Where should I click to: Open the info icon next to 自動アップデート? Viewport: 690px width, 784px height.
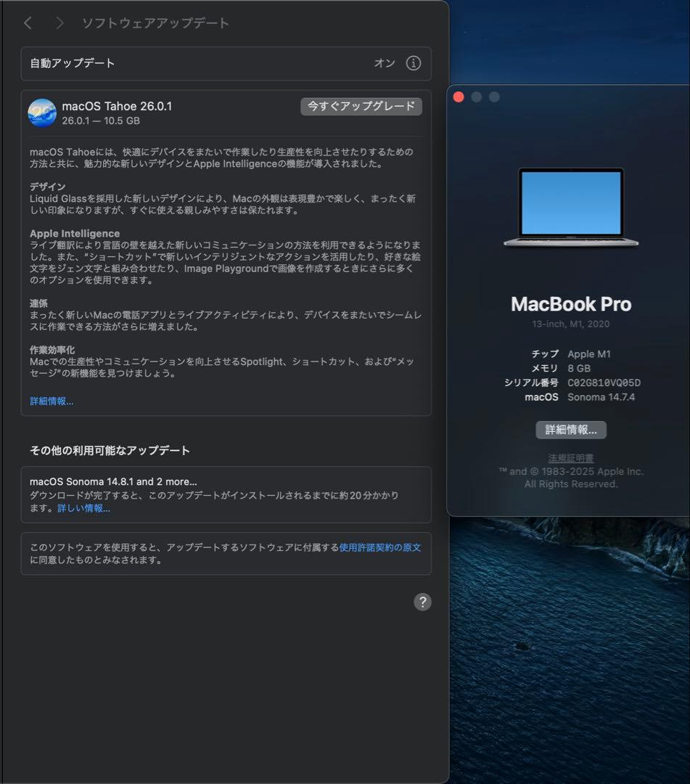(414, 64)
